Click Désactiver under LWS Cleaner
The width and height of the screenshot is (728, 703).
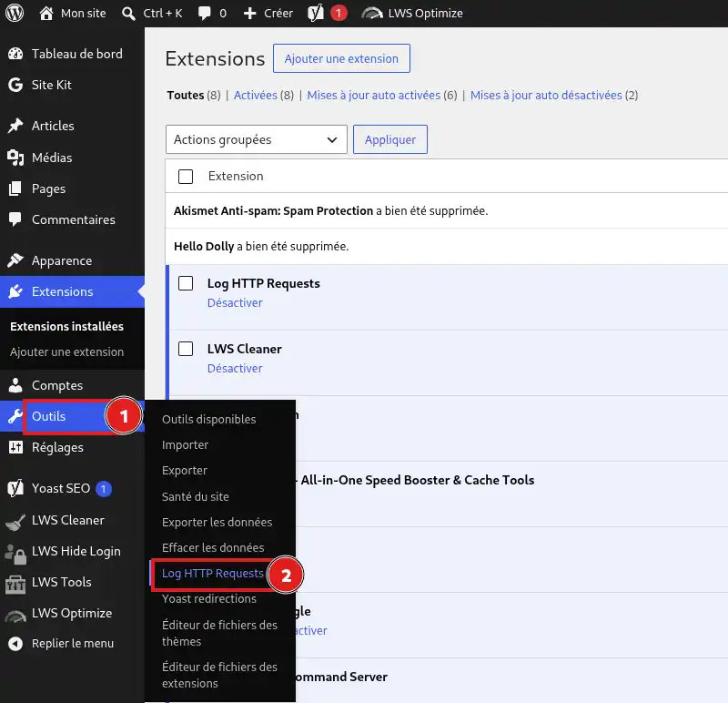pos(235,369)
